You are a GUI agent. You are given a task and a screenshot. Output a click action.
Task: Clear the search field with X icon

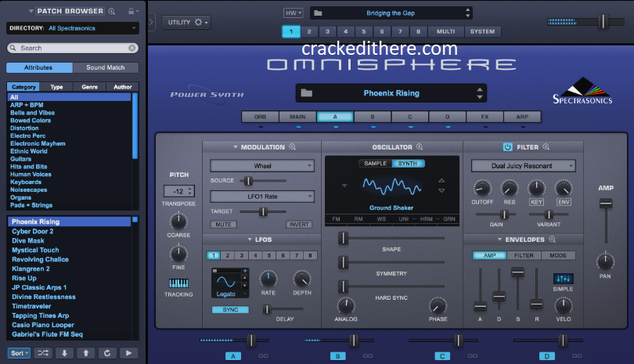pos(131,48)
